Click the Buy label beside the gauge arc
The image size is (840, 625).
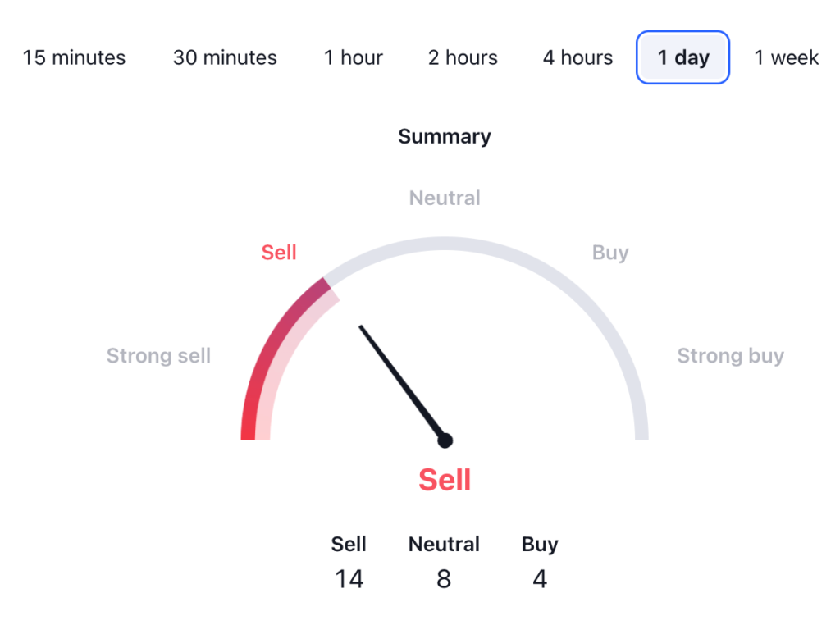[610, 253]
